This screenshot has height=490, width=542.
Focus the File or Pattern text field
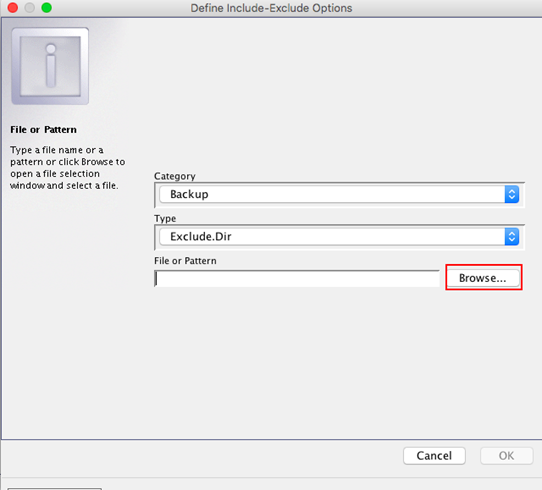coord(297,279)
